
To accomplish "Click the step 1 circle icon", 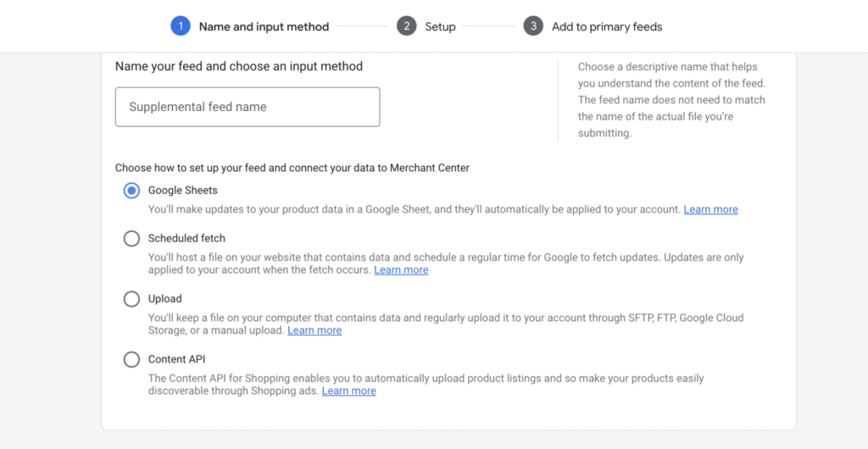I will pyautogui.click(x=181, y=26).
